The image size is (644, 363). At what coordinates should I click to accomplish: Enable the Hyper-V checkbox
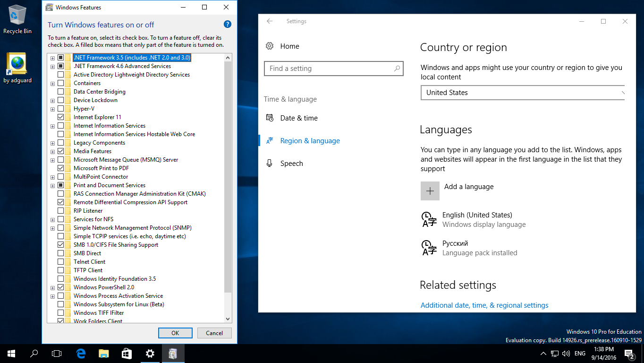pyautogui.click(x=61, y=108)
